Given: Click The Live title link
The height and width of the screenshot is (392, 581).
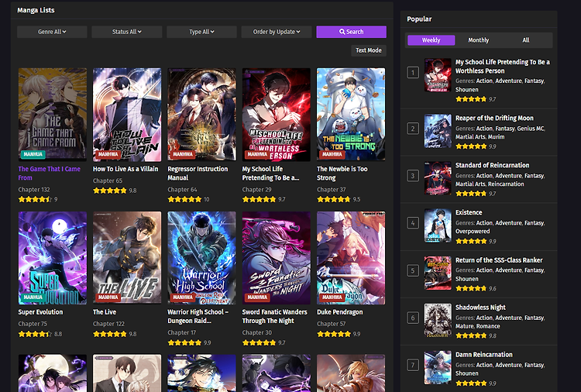Looking at the screenshot, I should coord(105,312).
